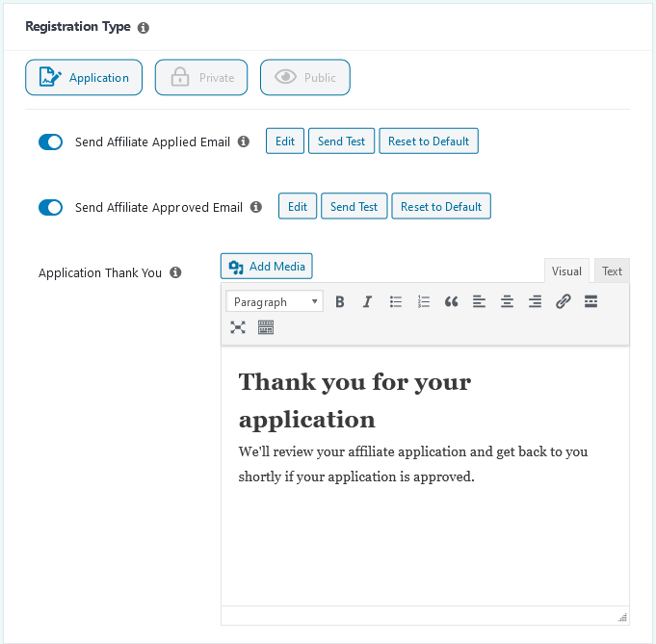Click the Add Media button
Screen dimensions: 656x644
click(267, 266)
